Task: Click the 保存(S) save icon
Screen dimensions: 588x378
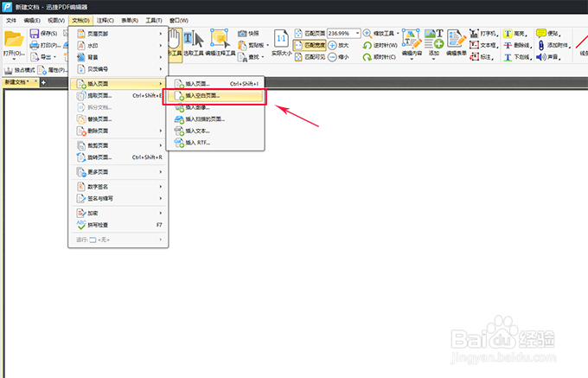Action: tap(35, 34)
